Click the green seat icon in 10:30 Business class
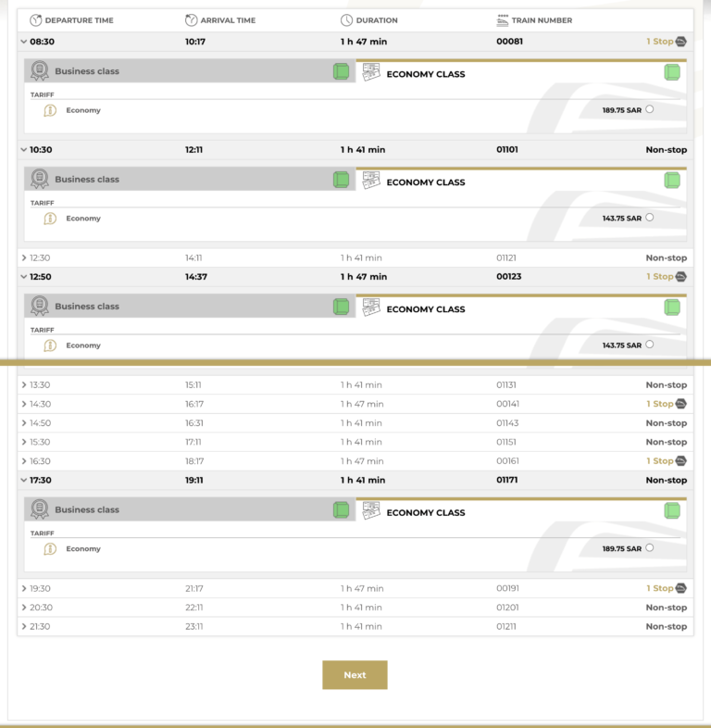The height and width of the screenshot is (728, 711). click(x=341, y=180)
